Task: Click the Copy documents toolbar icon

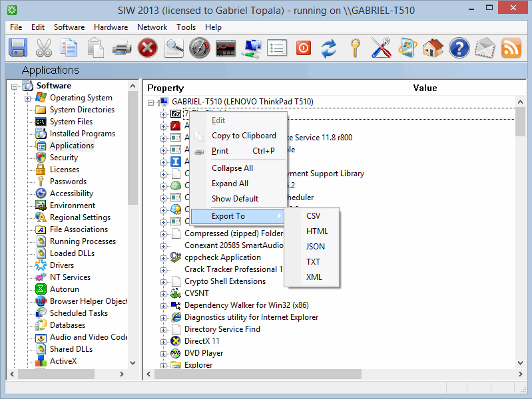Action: [x=69, y=47]
